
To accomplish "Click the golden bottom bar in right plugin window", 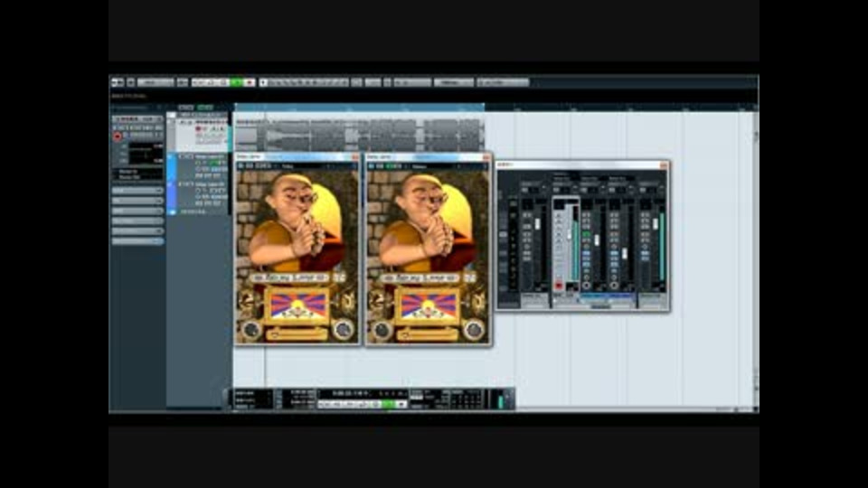I will tap(428, 334).
